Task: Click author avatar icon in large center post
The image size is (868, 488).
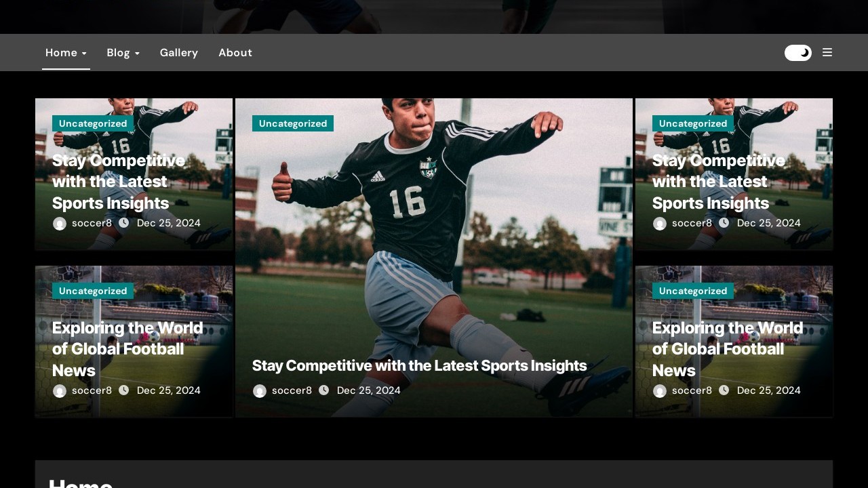Action: (260, 391)
